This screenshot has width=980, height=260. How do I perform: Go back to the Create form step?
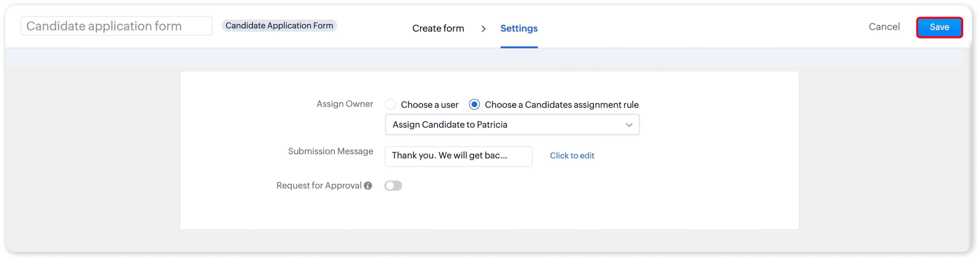point(438,29)
